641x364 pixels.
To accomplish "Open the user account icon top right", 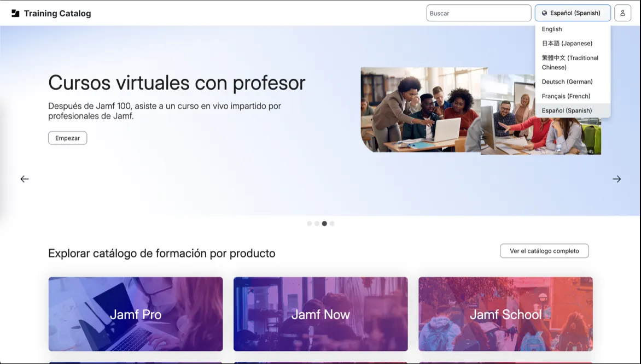I will click(x=622, y=13).
